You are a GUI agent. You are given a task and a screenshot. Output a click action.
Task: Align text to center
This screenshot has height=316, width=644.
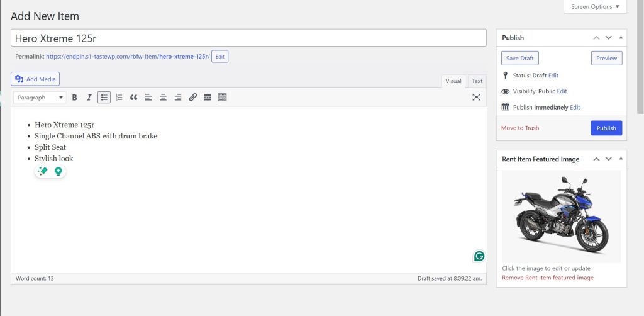[163, 98]
